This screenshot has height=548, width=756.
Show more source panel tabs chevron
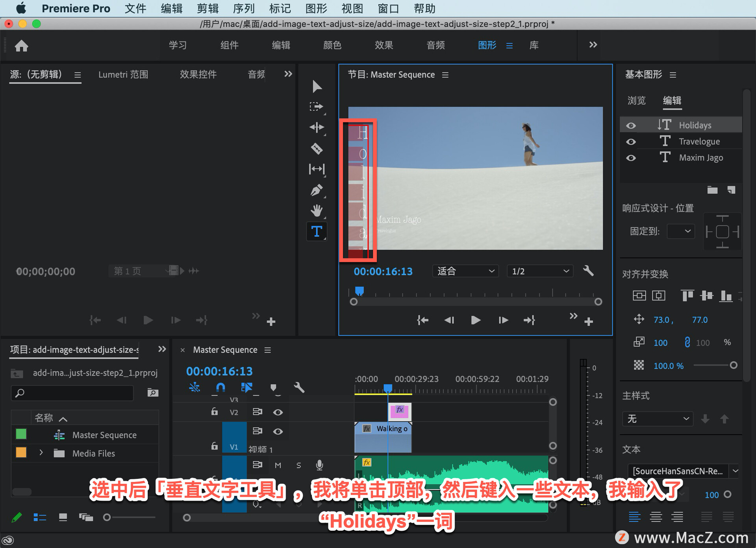(288, 74)
